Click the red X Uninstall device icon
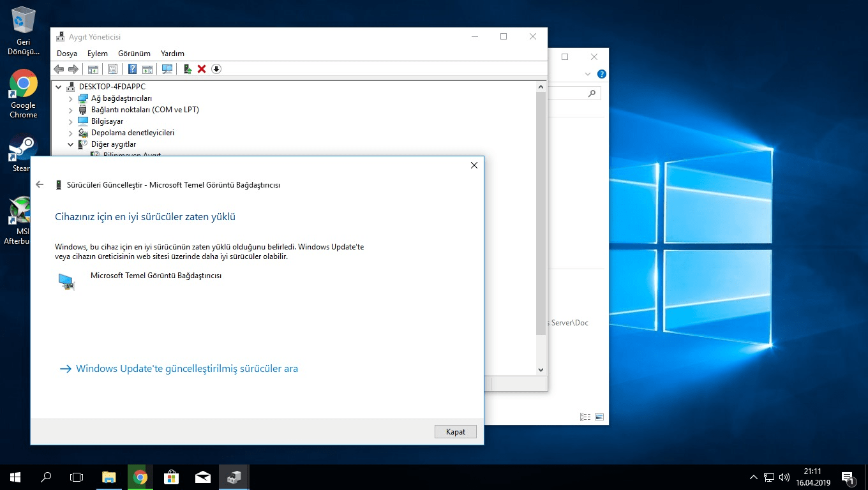Viewport: 868px width, 490px height. click(202, 69)
